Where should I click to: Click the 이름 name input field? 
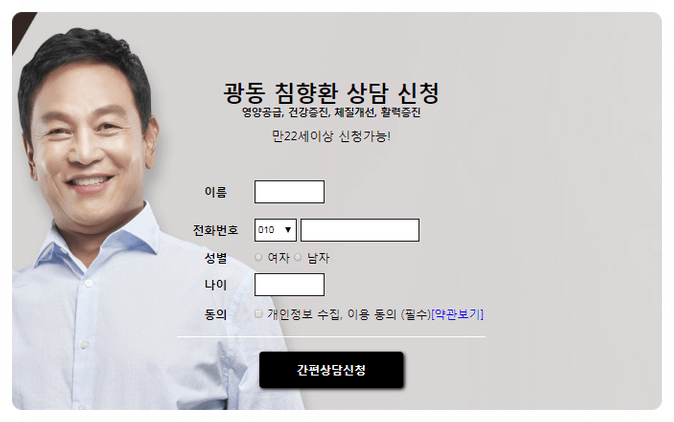point(289,192)
